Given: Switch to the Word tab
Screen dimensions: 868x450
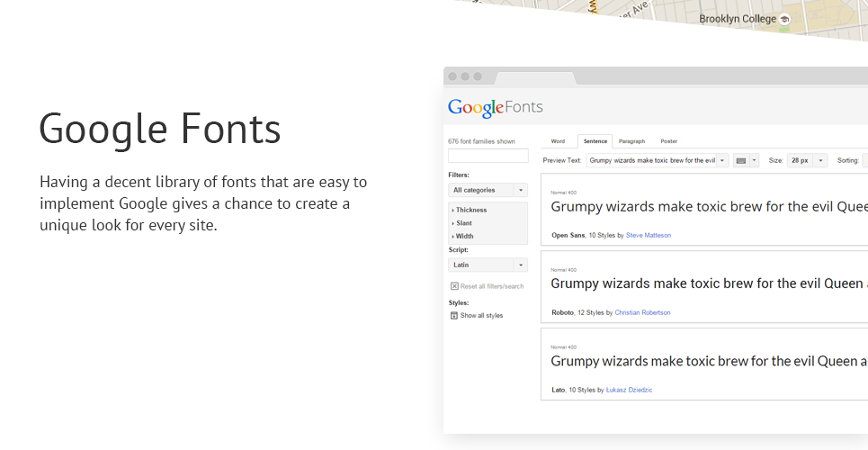Looking at the screenshot, I should 558,141.
